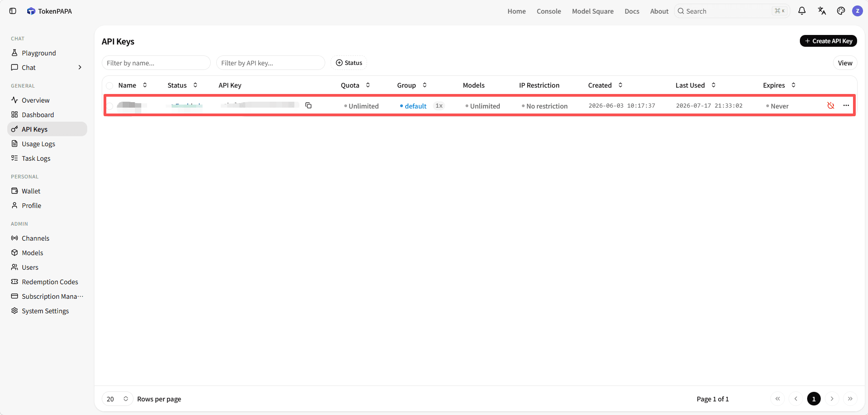868x415 pixels.
Task: Focus the Filter by name field
Action: 156,63
